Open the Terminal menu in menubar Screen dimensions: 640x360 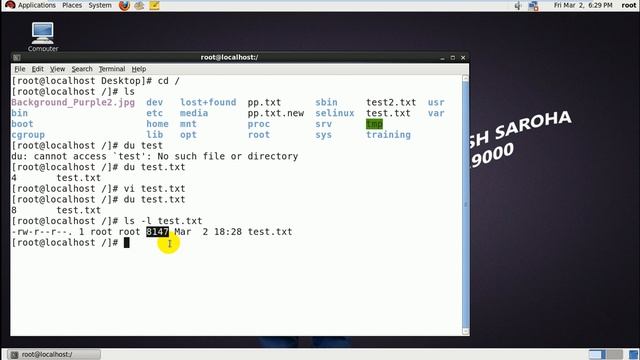(x=112, y=69)
